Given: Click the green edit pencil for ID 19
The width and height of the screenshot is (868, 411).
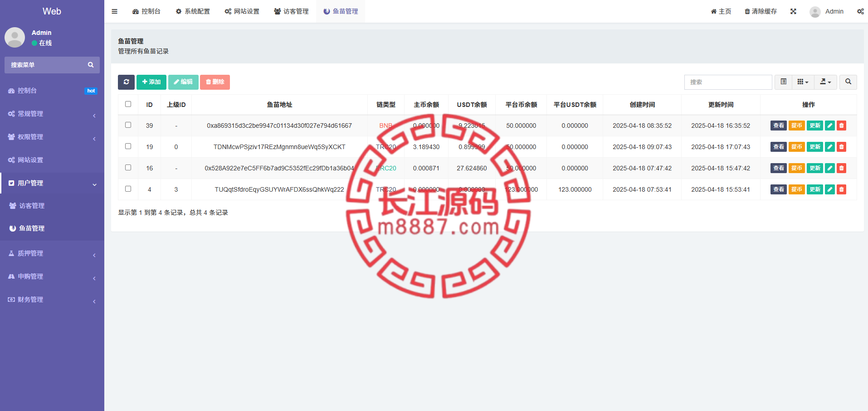Looking at the screenshot, I should point(829,147).
